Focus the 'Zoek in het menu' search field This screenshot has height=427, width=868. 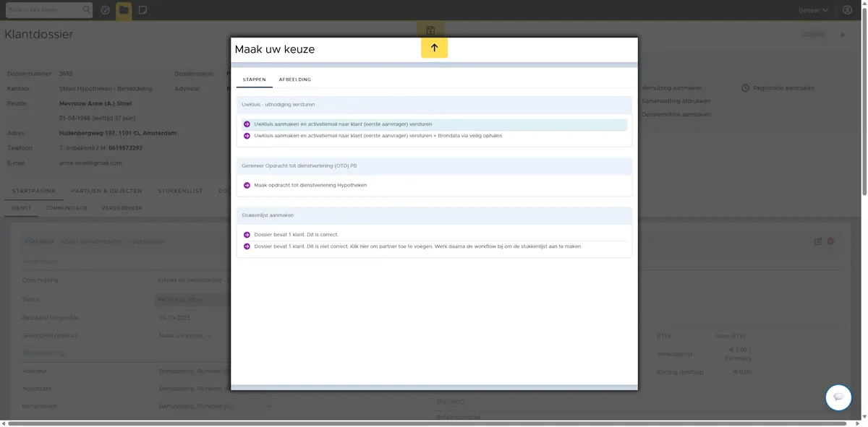point(43,10)
